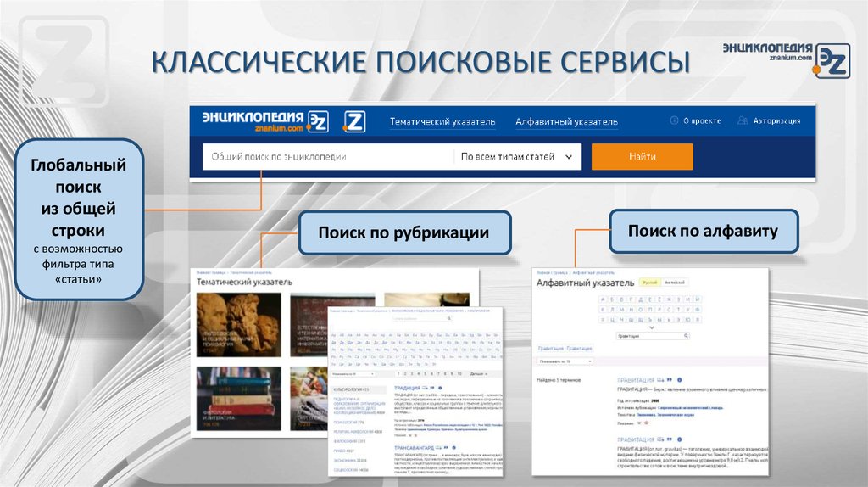
Task: Open the Показывать по 10 dropdown
Action: coord(566,361)
